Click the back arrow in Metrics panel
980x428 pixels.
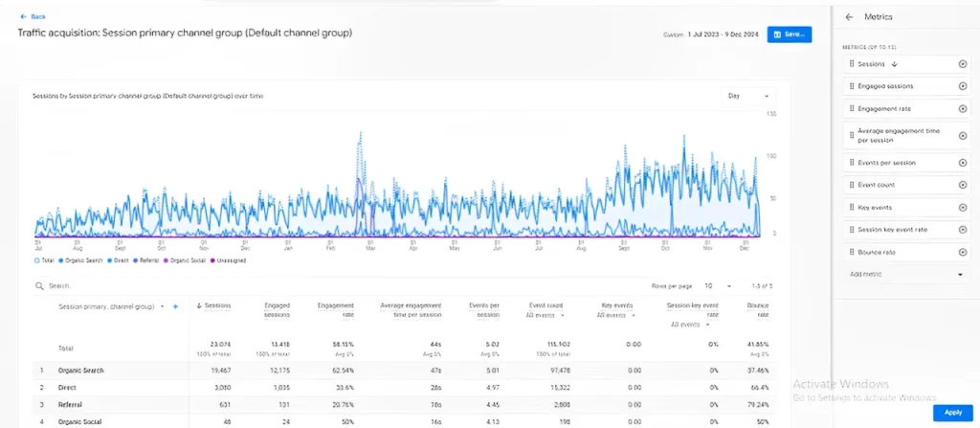click(x=850, y=17)
